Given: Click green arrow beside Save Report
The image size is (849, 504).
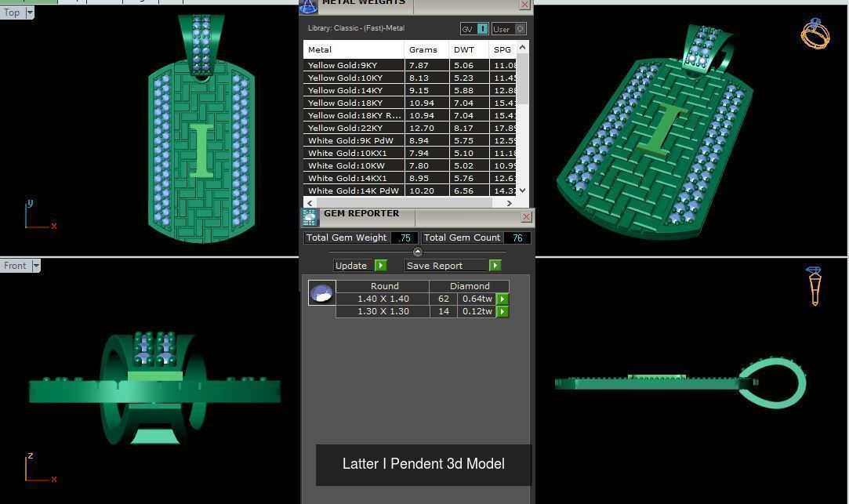Looking at the screenshot, I should (495, 265).
